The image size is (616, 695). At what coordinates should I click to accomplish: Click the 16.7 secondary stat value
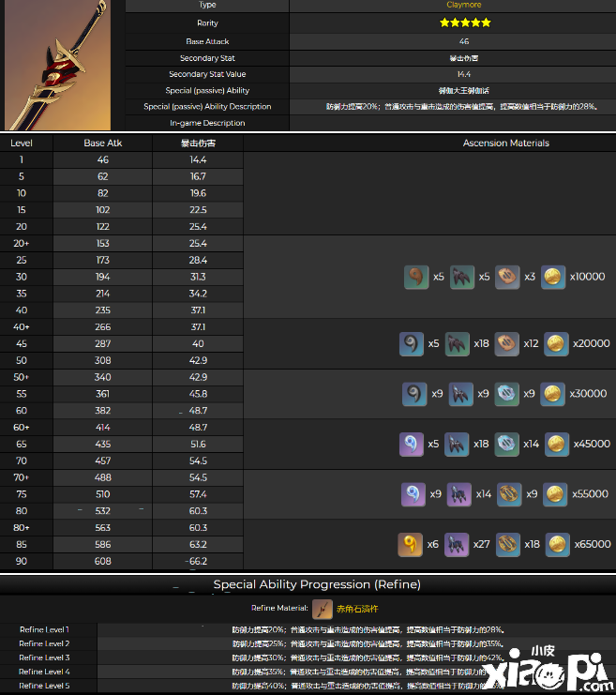[198, 177]
